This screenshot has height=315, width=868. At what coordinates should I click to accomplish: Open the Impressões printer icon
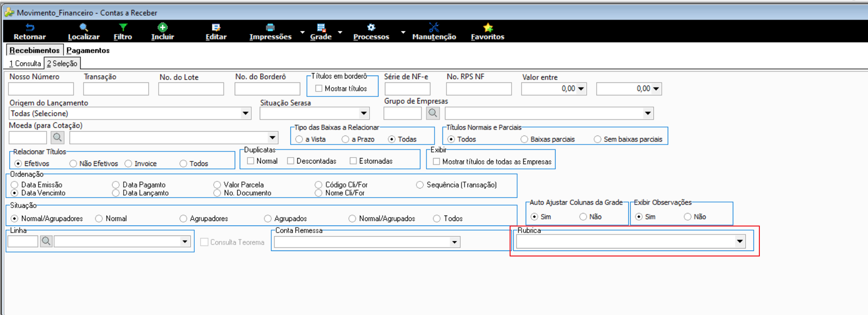pyautogui.click(x=270, y=27)
